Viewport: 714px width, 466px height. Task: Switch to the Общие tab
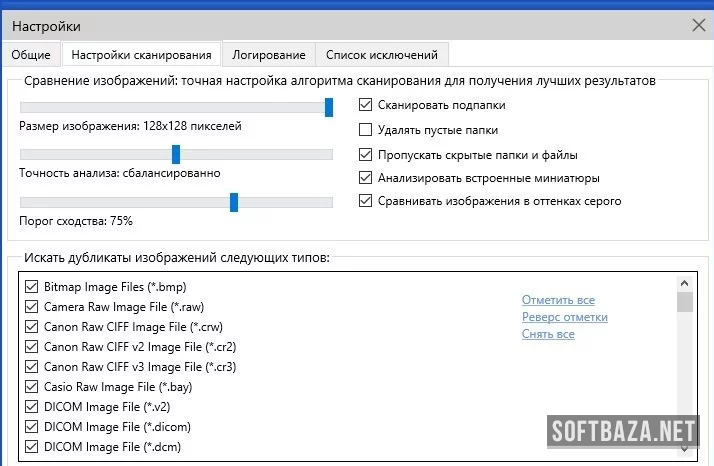(x=32, y=55)
